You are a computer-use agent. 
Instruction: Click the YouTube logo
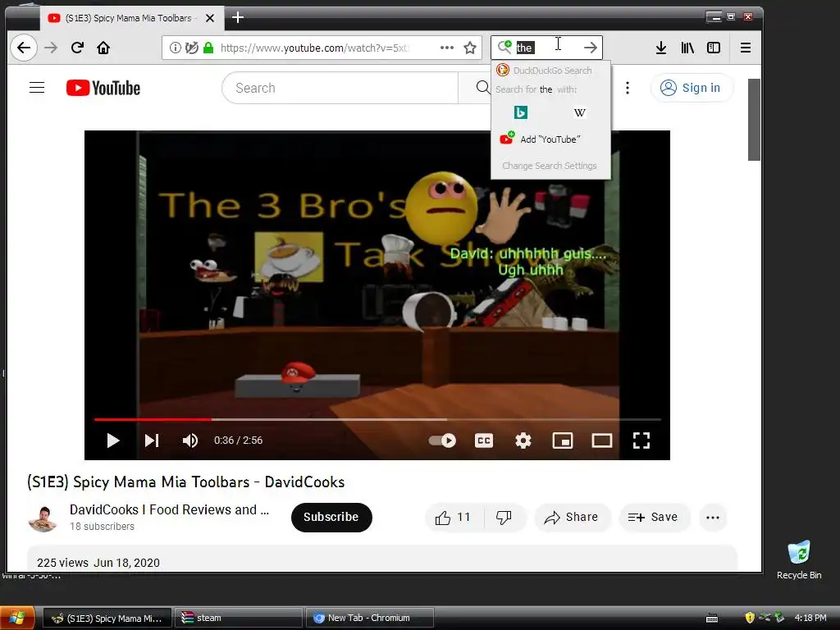point(103,88)
